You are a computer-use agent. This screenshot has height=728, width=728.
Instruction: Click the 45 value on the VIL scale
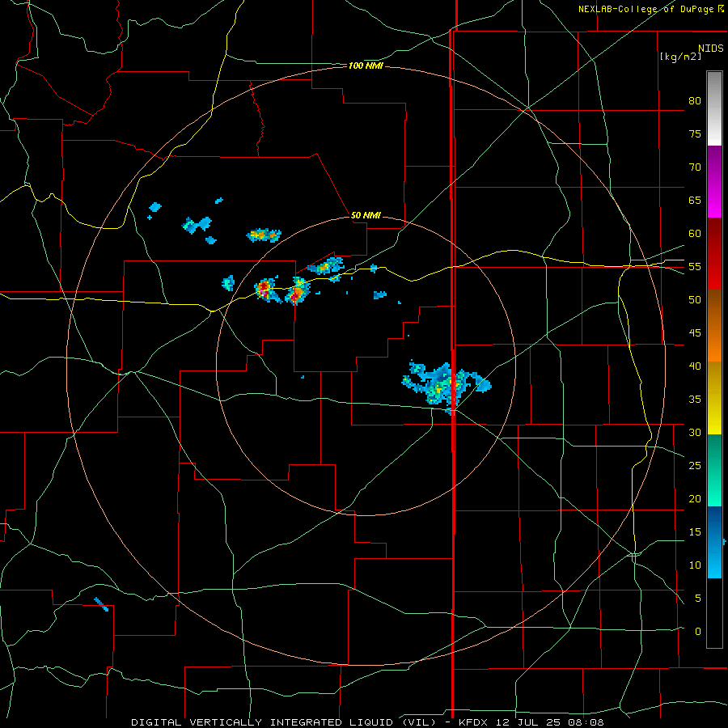point(695,333)
